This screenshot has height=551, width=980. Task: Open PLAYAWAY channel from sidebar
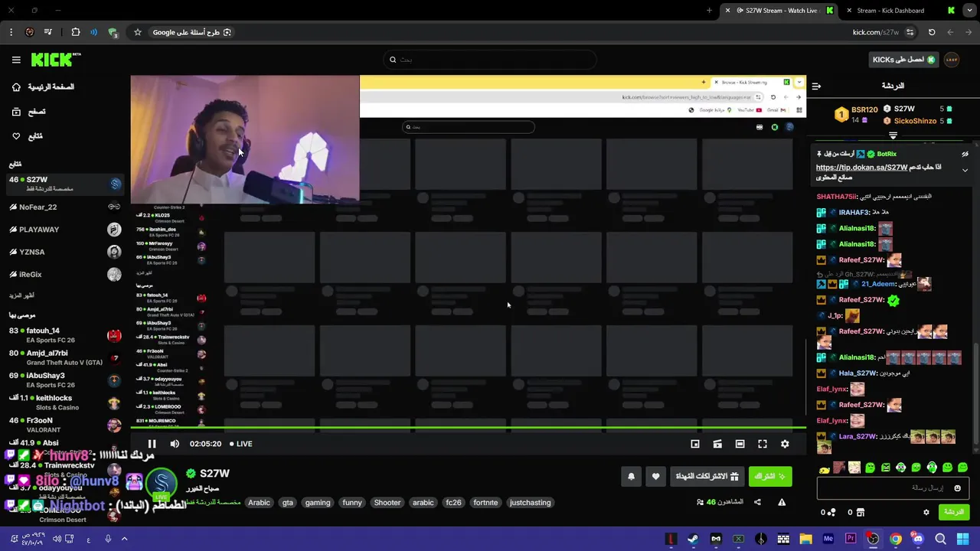(65, 230)
